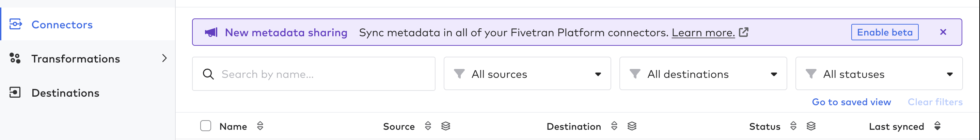Open Destinations in the sidebar

pos(65,93)
